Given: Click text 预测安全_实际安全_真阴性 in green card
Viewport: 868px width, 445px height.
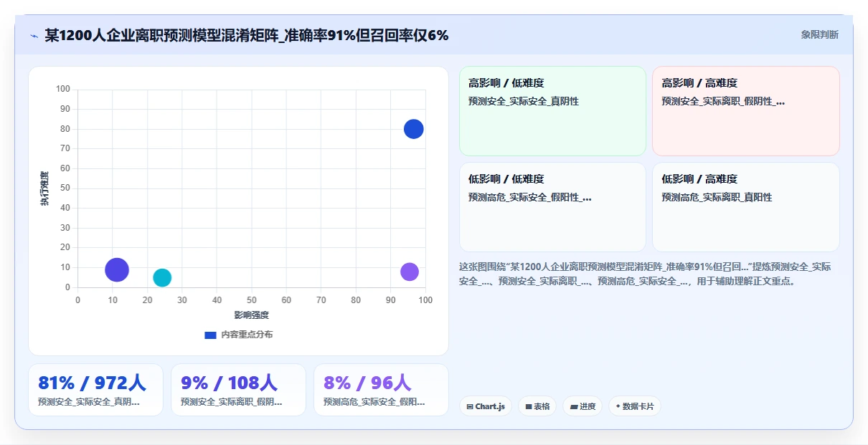Looking at the screenshot, I should (524, 102).
